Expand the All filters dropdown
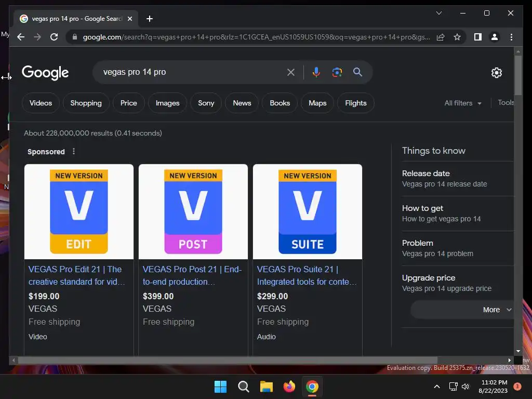The image size is (532, 399). pyautogui.click(x=463, y=103)
